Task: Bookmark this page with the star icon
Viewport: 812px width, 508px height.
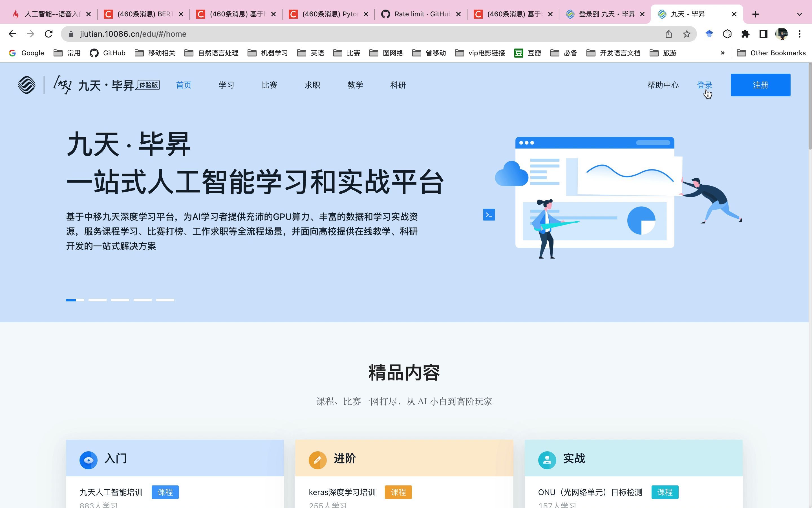Action: 687,34
